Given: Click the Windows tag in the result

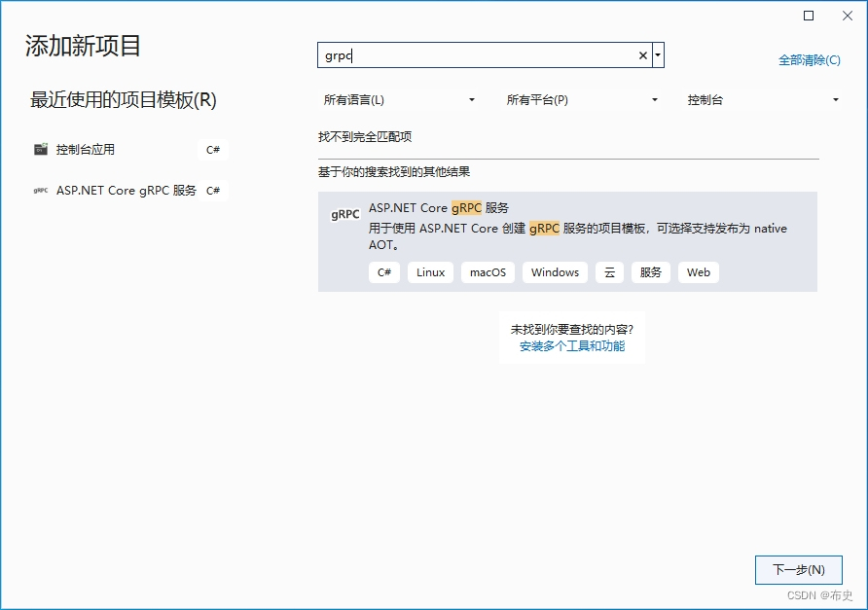Looking at the screenshot, I should (556, 272).
